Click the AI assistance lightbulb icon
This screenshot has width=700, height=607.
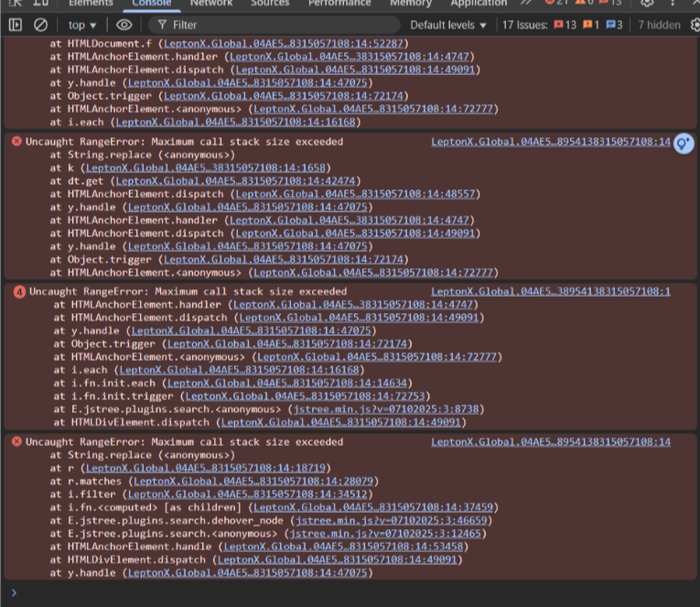point(683,143)
